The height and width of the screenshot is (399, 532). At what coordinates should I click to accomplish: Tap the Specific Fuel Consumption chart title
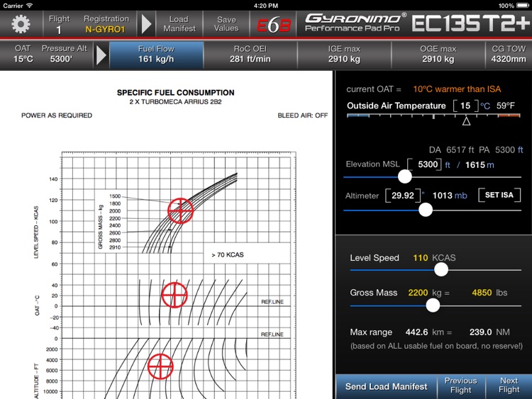175,93
